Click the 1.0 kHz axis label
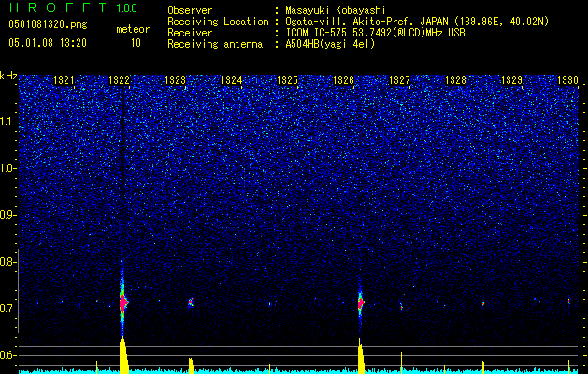The height and width of the screenshot is (374, 588). [7, 168]
